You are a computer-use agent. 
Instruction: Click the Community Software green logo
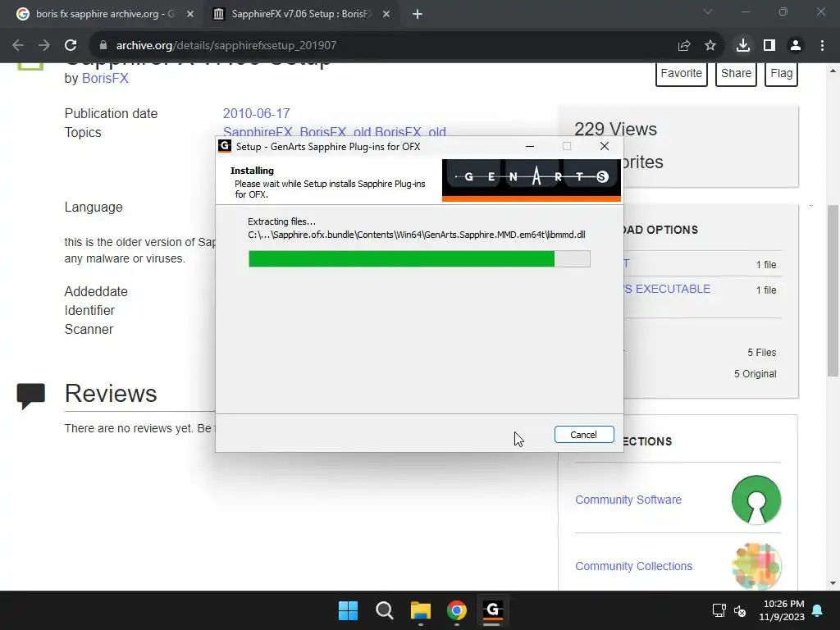(x=756, y=500)
